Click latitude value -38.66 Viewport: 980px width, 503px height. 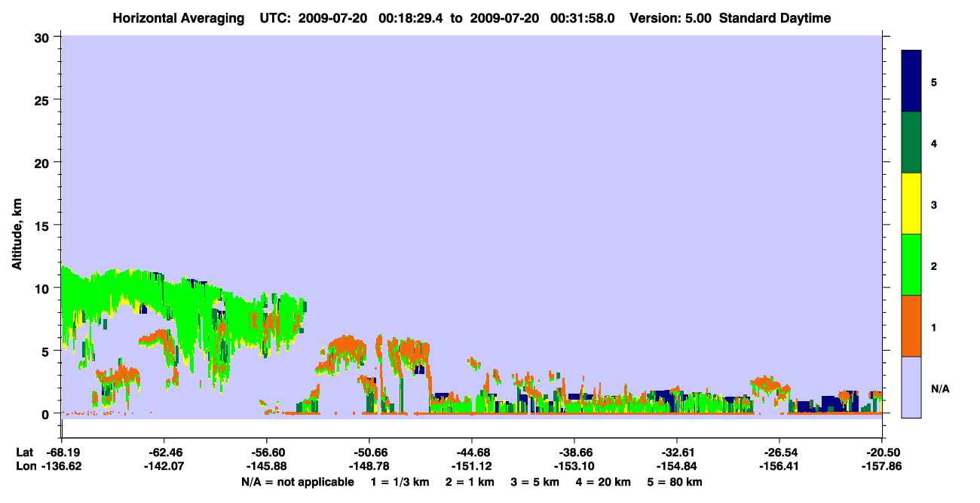(574, 452)
